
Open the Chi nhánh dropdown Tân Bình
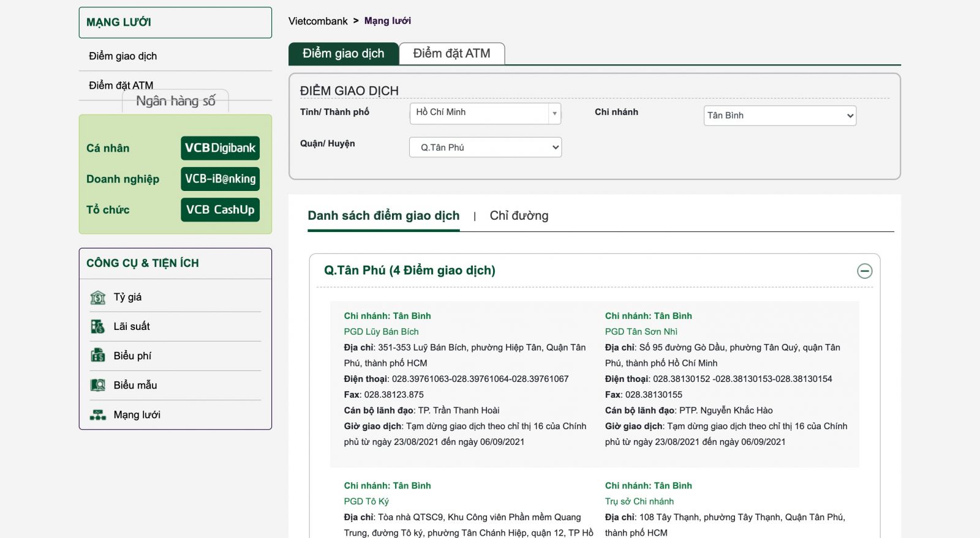click(780, 116)
